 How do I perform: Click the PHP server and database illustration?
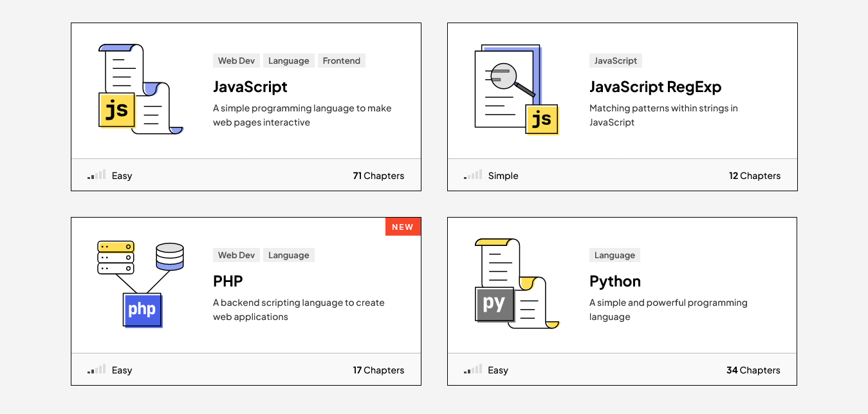click(x=141, y=284)
